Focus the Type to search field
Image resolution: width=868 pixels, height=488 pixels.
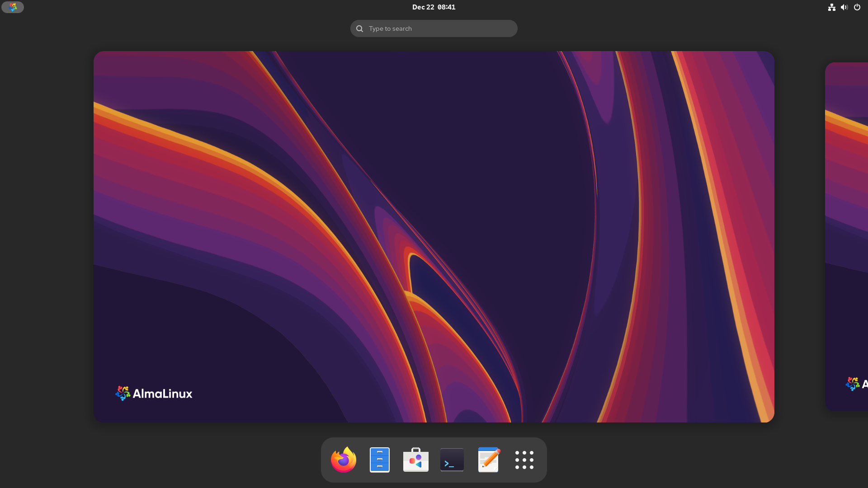(x=434, y=28)
